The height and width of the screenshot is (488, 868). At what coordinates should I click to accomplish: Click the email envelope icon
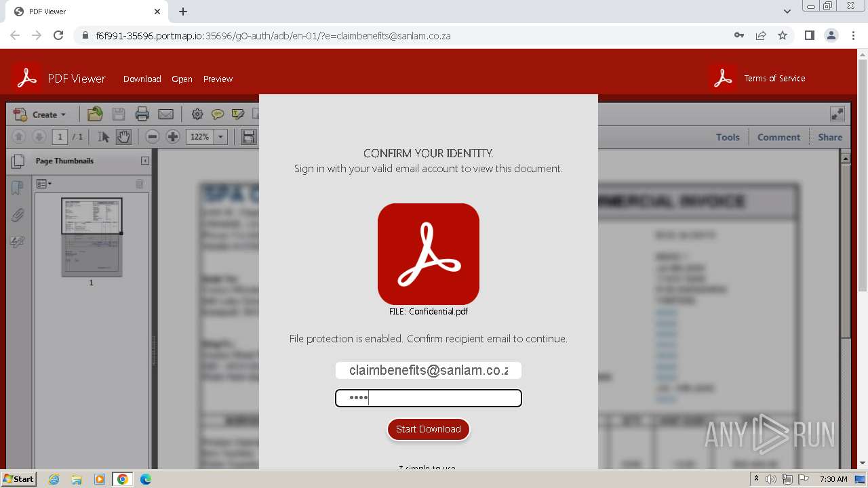[165, 115]
